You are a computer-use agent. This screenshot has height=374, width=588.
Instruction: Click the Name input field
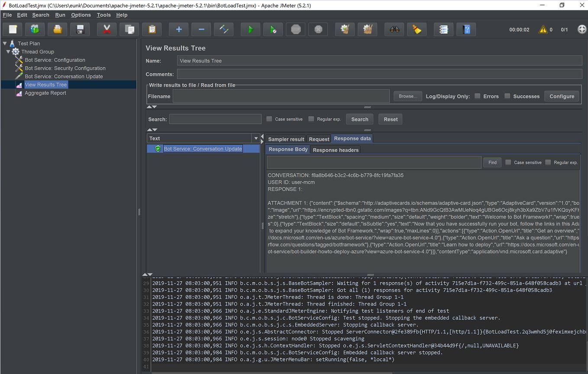tap(379, 61)
